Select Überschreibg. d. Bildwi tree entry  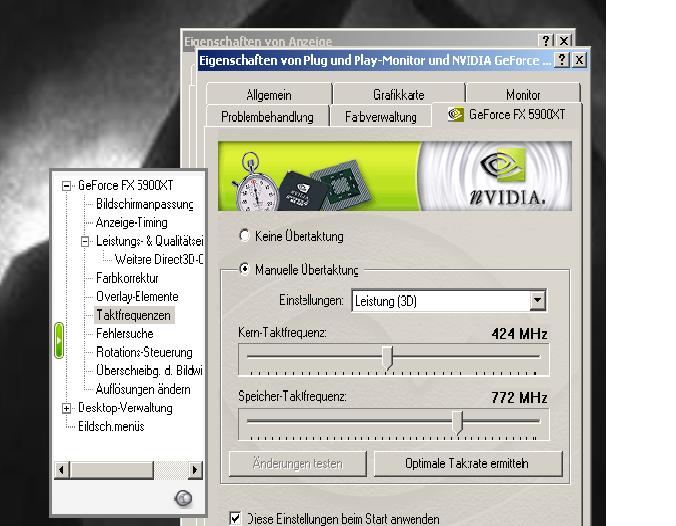(x=149, y=371)
